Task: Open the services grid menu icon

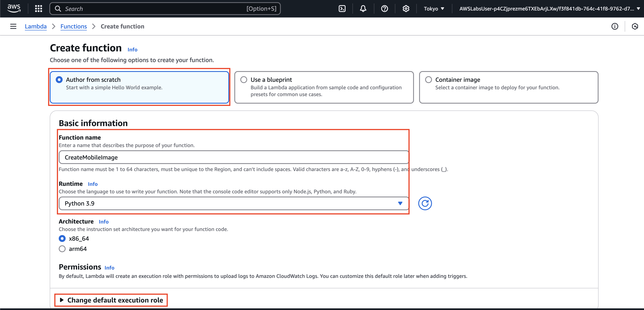Action: (39, 9)
